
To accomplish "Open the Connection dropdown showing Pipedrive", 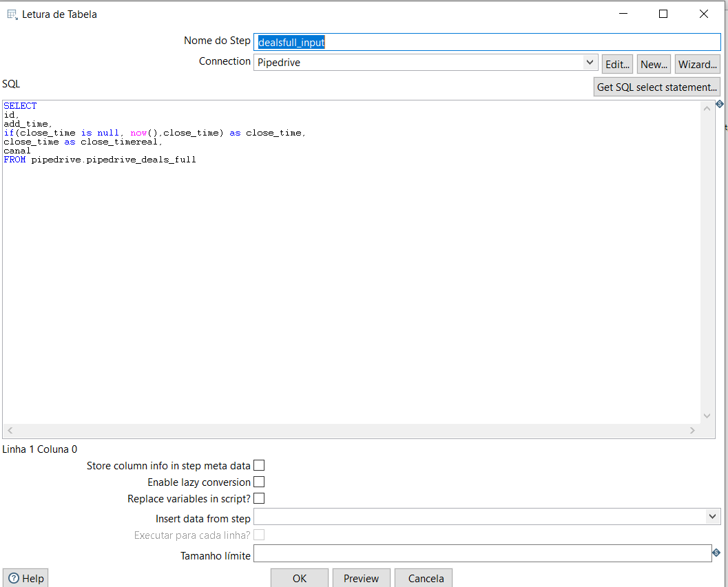I will coord(590,62).
